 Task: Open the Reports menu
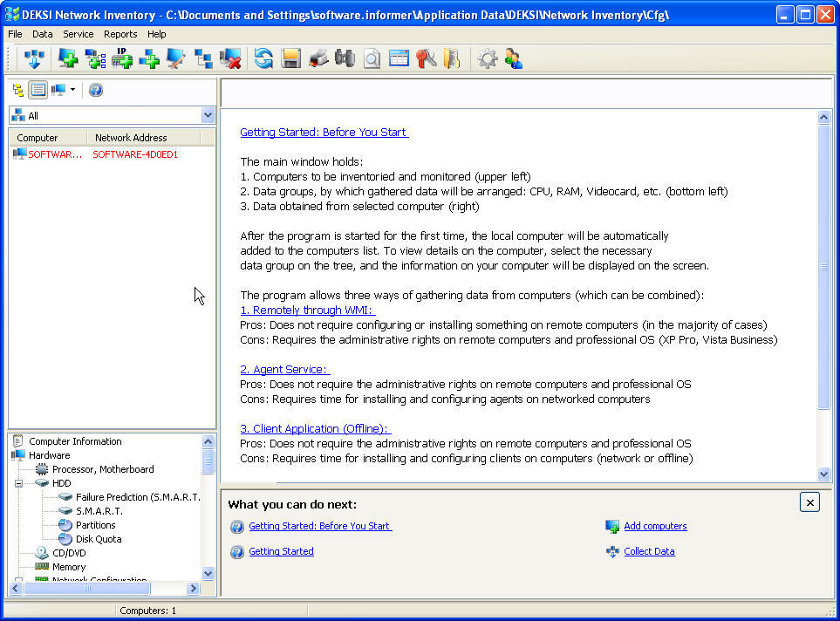pyautogui.click(x=120, y=34)
